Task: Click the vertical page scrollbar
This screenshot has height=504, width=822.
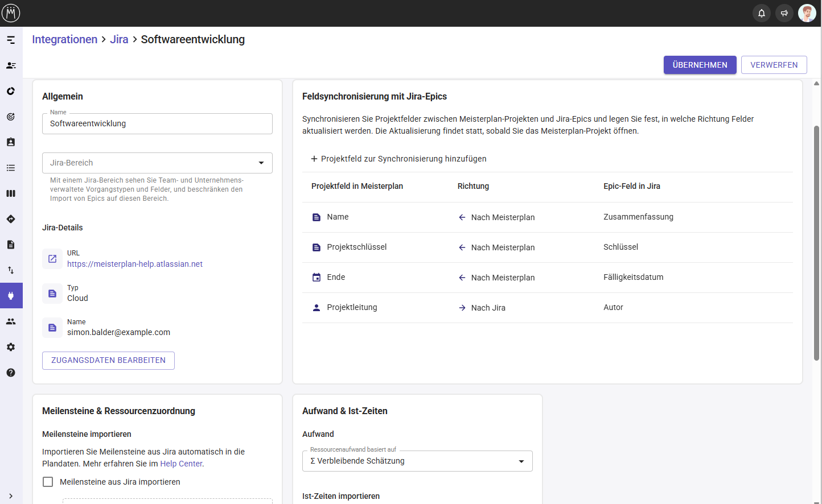Action: pos(816,243)
